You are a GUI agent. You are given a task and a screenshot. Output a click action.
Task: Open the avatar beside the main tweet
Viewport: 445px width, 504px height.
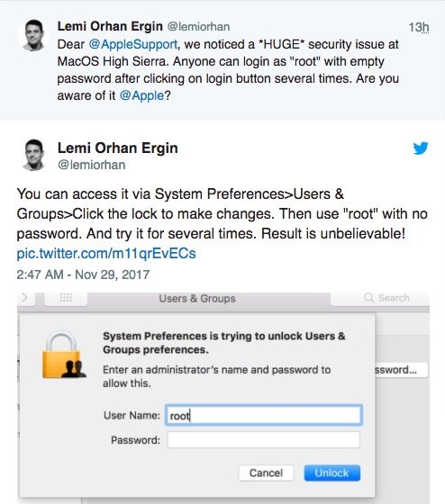coord(33,155)
